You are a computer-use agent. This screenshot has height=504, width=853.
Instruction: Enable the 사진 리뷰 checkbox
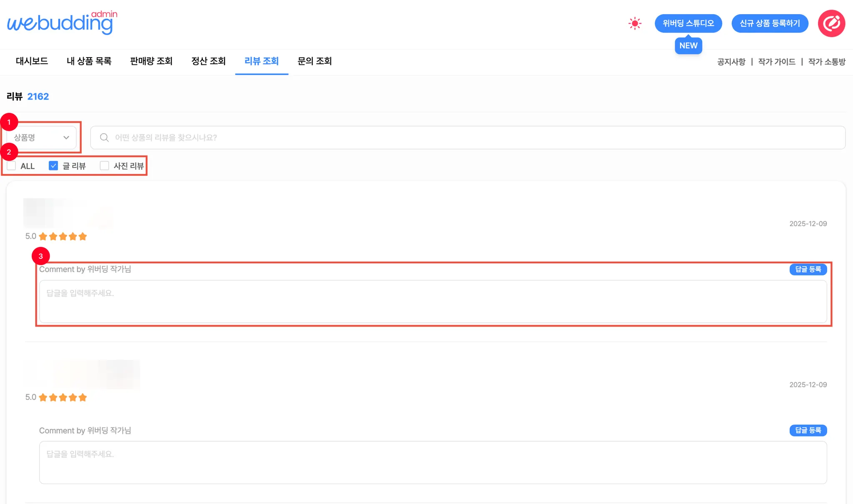click(x=105, y=166)
